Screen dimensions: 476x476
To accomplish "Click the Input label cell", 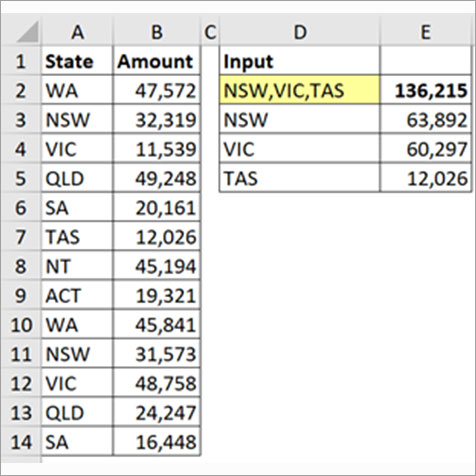I will pos(299,61).
